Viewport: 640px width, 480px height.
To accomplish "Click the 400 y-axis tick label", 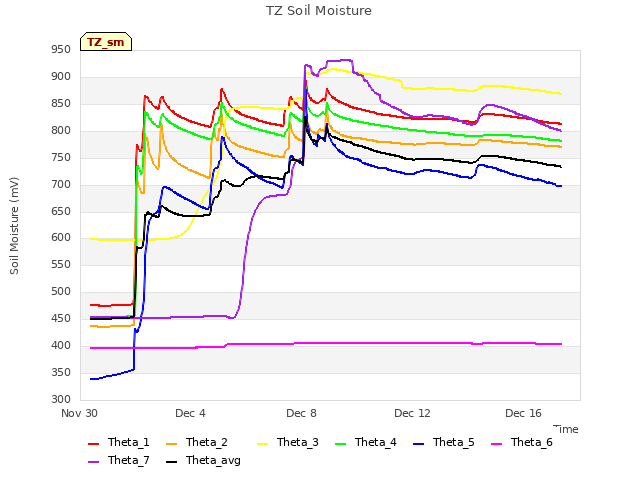I will coord(61,345).
